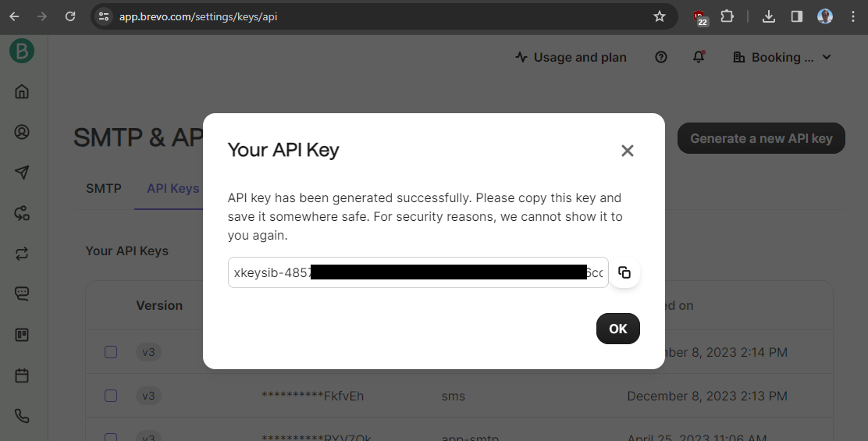The image size is (868, 441).
Task: Switch to the SMTP tab
Action: (104, 189)
